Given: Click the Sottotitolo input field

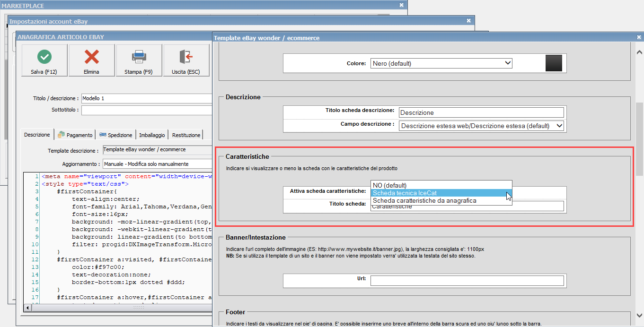Looking at the screenshot, I should [x=147, y=110].
